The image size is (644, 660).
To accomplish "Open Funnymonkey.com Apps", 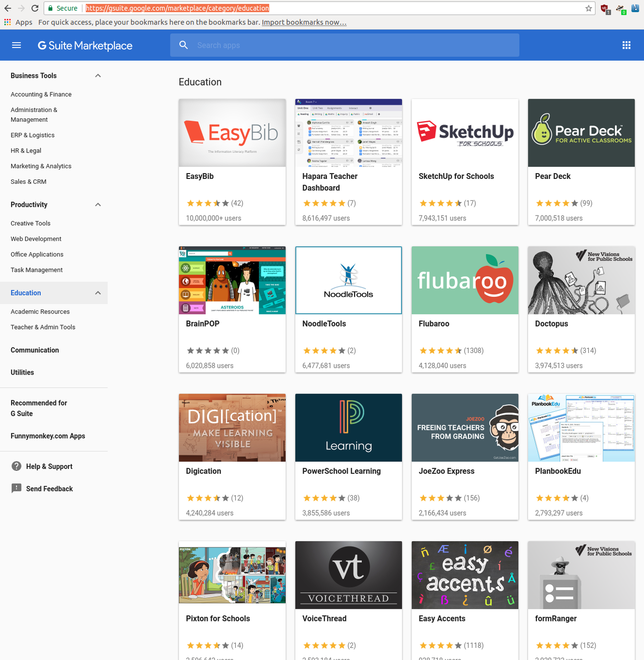I will [x=48, y=436].
